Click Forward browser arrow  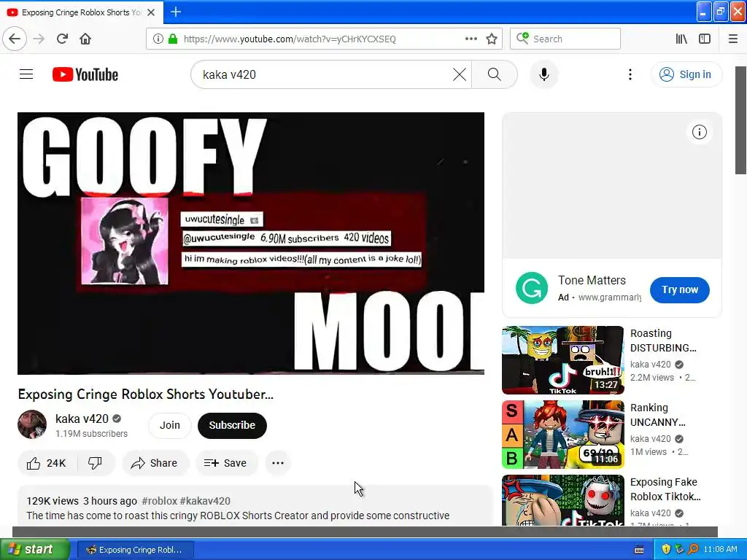(x=39, y=39)
